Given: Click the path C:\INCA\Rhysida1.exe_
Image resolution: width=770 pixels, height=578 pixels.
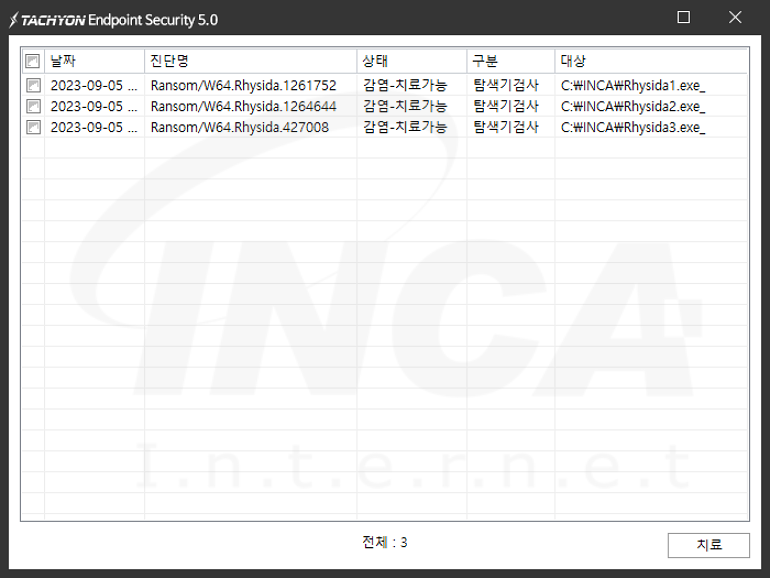Looking at the screenshot, I should pos(633,85).
